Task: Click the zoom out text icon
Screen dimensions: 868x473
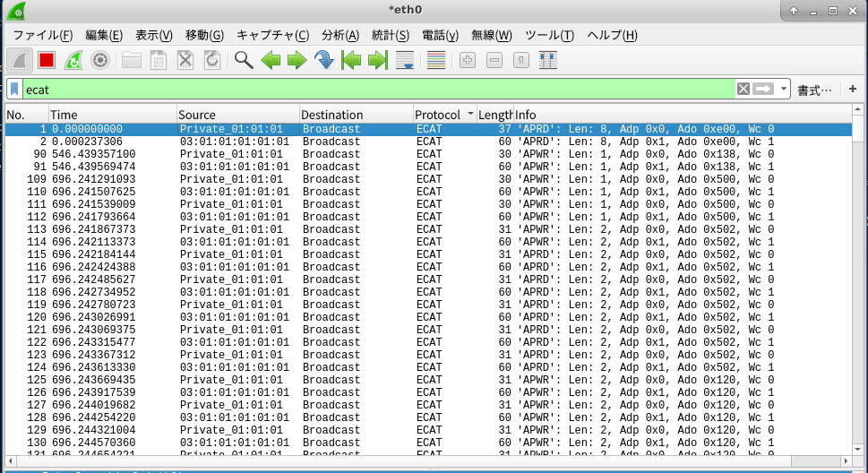Action: 494,60
